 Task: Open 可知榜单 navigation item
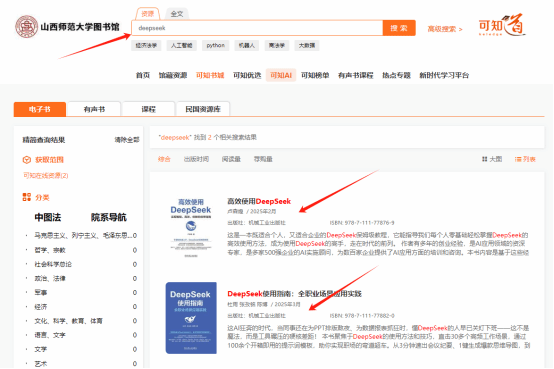tap(315, 75)
